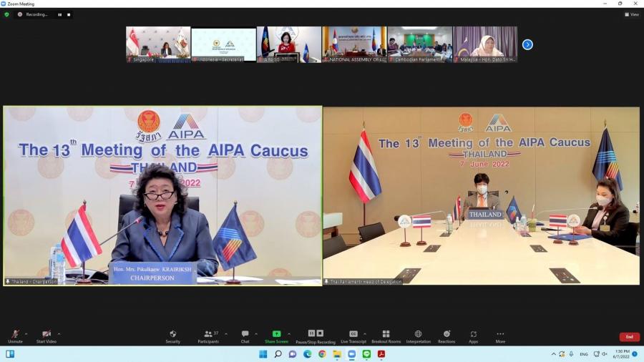The width and height of the screenshot is (644, 362).
Task: Open the Participants panel
Action: click(x=208, y=335)
